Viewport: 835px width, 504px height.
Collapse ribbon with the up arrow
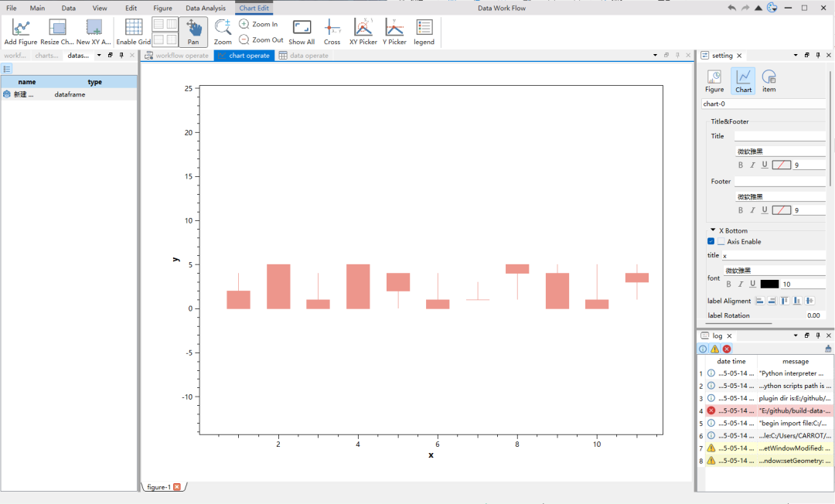coord(758,8)
